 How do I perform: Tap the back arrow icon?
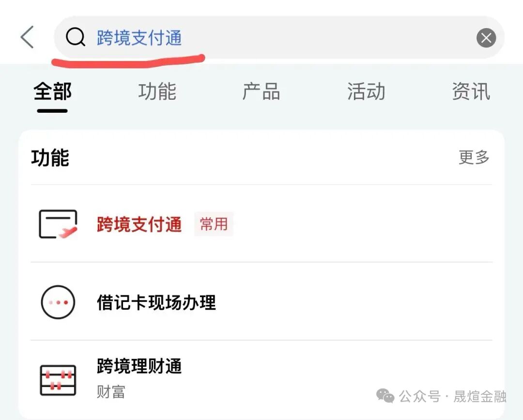click(27, 37)
